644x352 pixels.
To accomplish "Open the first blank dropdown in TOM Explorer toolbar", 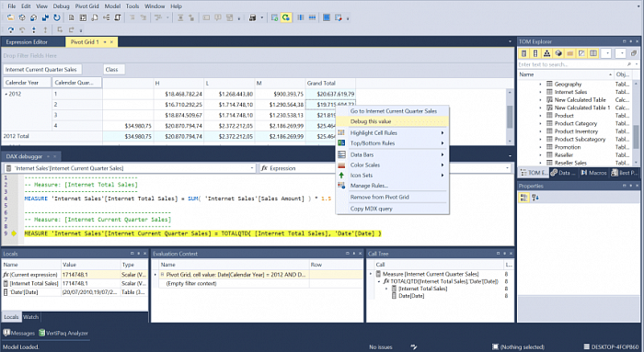I will point(606,53).
